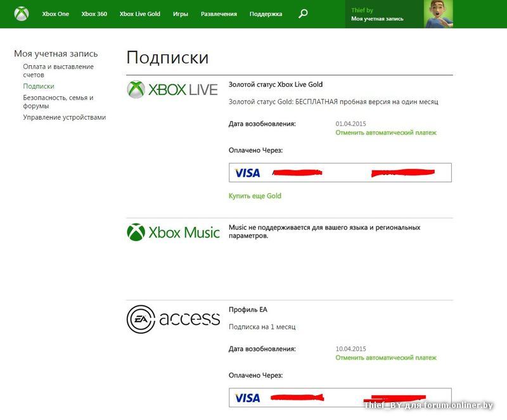
Task: Click the Подписка на 1 месяц text
Action: pyautogui.click(x=262, y=327)
